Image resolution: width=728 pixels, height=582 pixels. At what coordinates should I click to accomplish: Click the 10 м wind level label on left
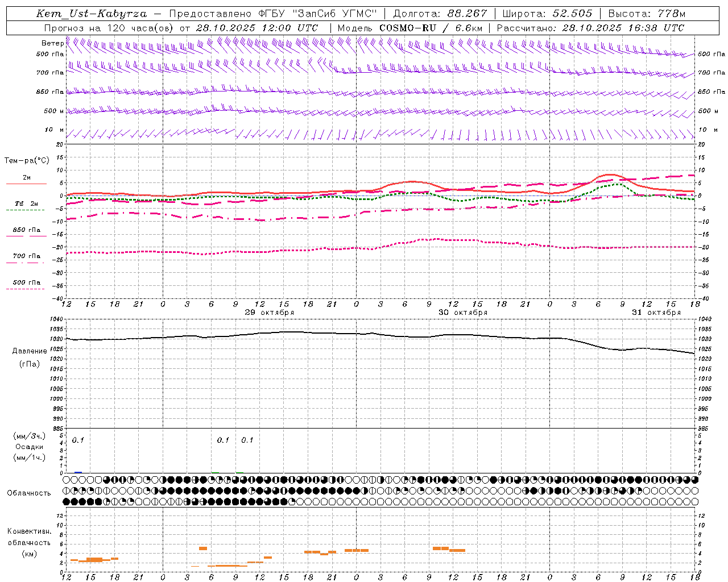[x=55, y=130]
